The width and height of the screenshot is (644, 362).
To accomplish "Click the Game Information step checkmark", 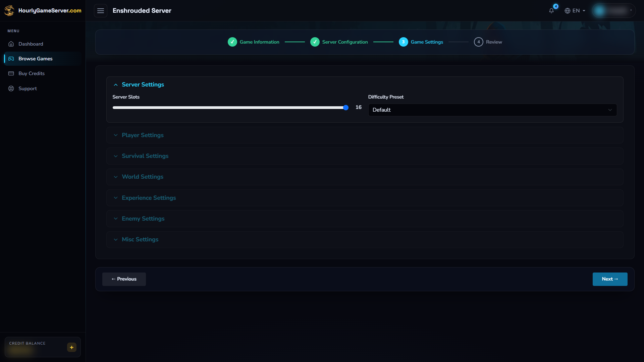I will point(232,42).
